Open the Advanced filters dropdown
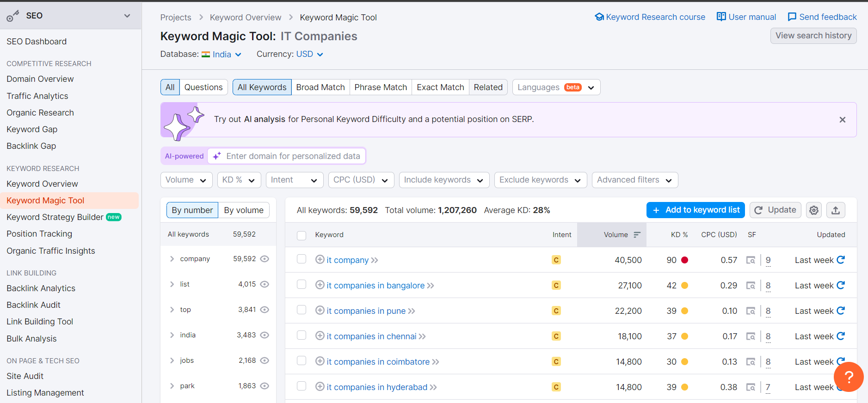This screenshot has height=403, width=868. click(635, 180)
